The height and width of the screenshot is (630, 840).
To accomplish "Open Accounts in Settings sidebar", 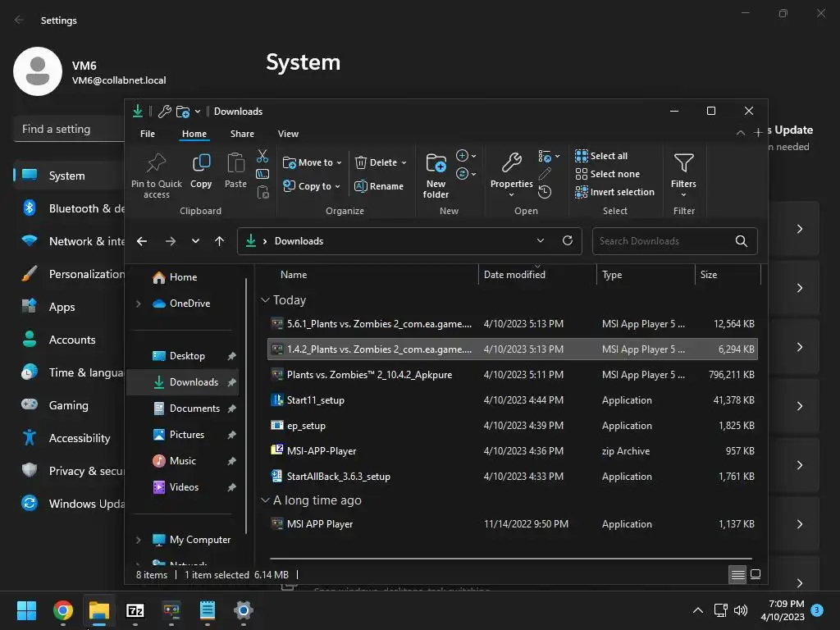I will pos(72,340).
